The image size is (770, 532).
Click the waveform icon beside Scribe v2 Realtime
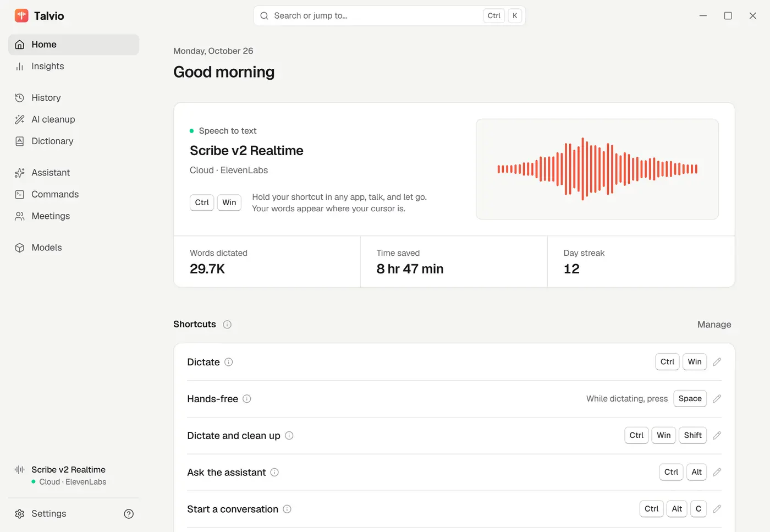coord(20,470)
